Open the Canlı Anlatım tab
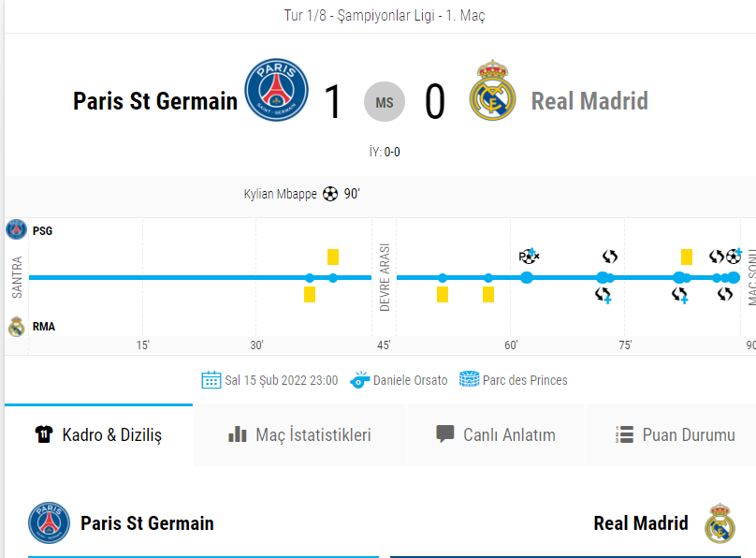This screenshot has width=756, height=558. (x=496, y=435)
